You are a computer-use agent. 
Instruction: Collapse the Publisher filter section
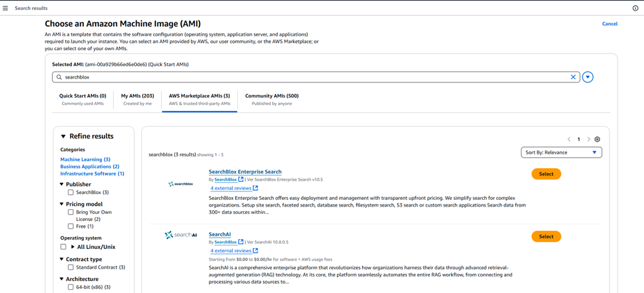coord(61,184)
